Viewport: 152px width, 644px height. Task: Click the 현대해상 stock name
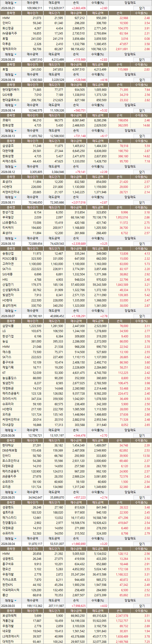point(8,445)
